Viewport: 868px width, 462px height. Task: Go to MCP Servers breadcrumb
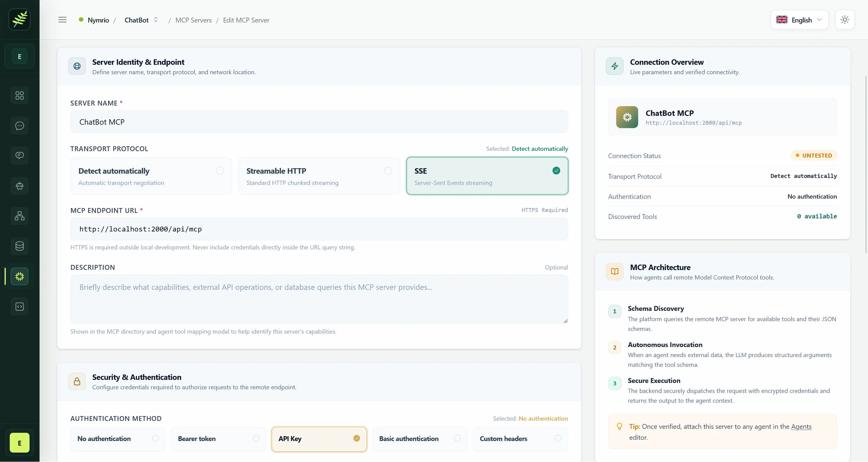pos(193,20)
